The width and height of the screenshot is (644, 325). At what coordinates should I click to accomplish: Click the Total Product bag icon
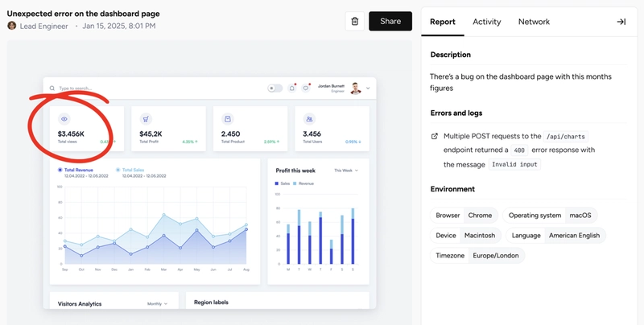[228, 119]
